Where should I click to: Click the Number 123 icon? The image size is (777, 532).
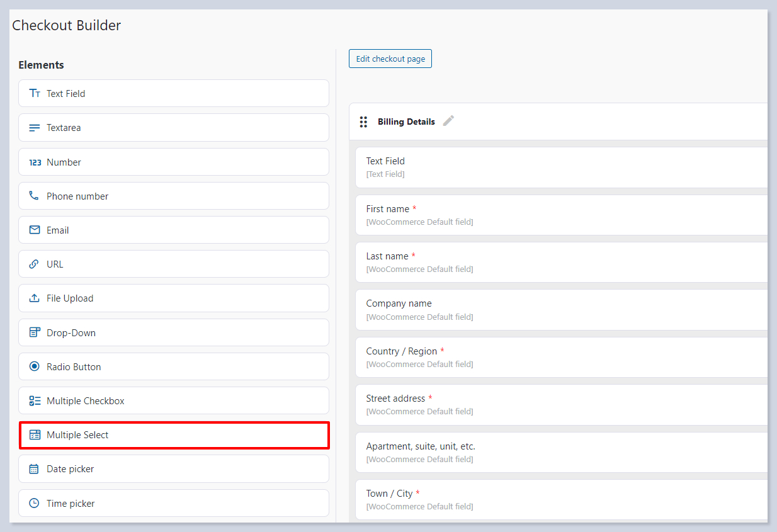[x=35, y=162]
